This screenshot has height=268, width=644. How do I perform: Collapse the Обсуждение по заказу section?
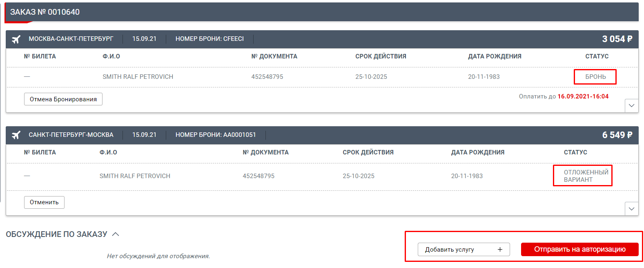116,234
